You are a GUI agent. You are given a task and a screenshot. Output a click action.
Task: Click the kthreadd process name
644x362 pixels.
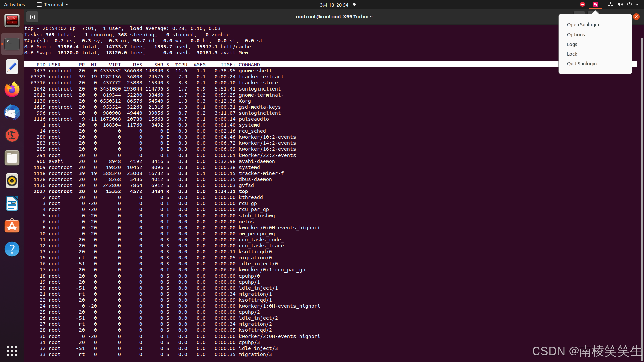pos(251,197)
